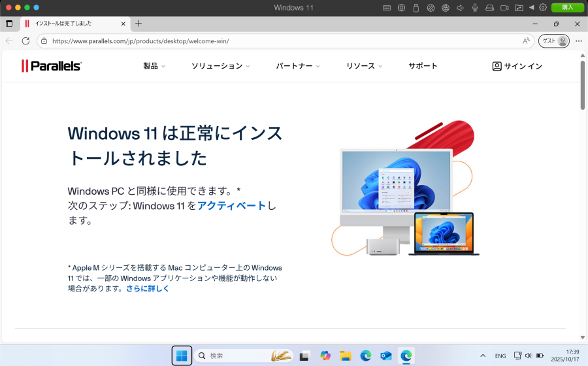Screen dimensions: 588x366
Task: Collapse Parallels status icons with triangle arrow
Action: (x=531, y=7)
